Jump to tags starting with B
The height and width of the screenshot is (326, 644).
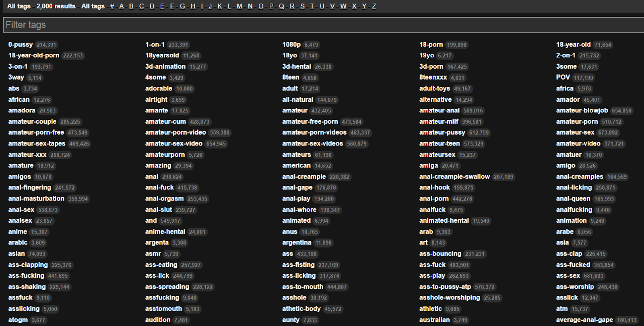131,6
